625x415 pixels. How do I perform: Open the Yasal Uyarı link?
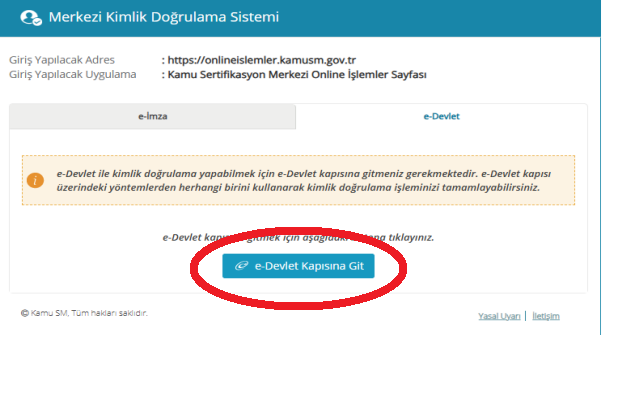499,316
